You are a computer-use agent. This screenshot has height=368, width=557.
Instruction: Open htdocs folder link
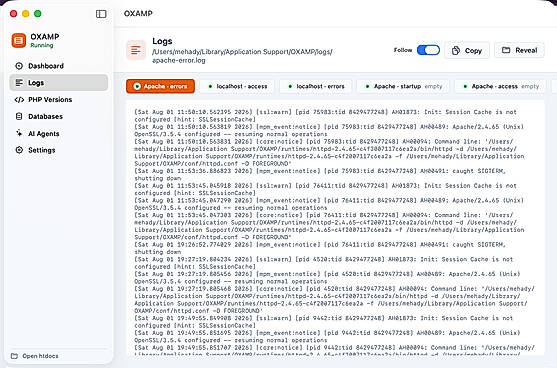coord(34,356)
